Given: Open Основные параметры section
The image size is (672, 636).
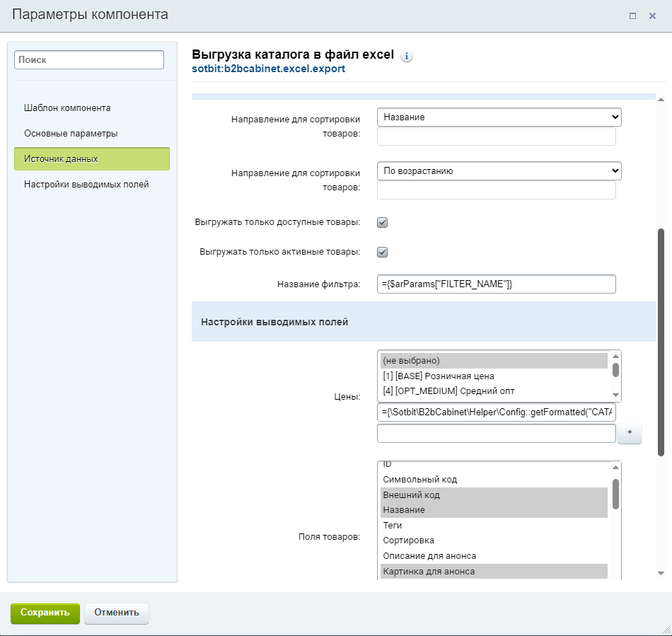Looking at the screenshot, I should point(71,133).
